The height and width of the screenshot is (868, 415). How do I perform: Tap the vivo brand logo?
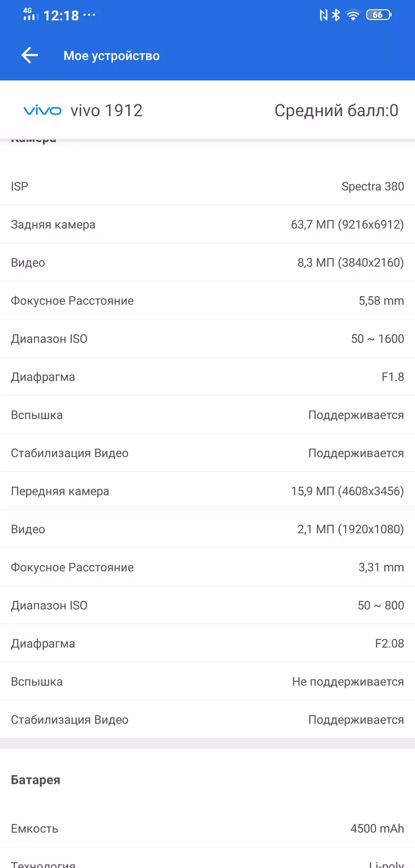(42, 110)
